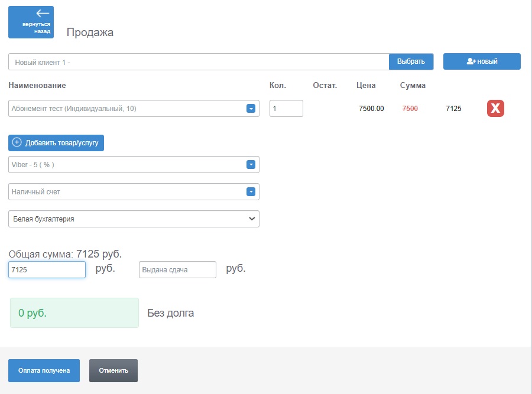Screen dimensions: 532x394
Task: Focus the Новый клиент input field
Action: coord(199,61)
